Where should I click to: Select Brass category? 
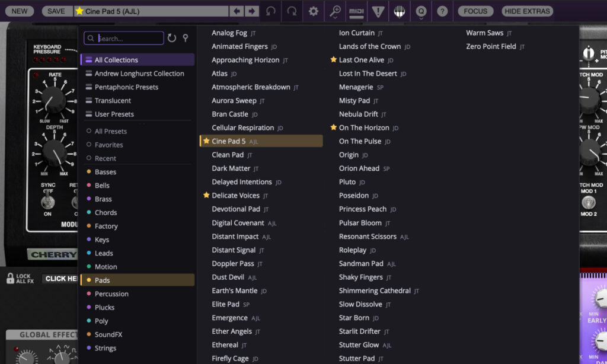click(x=103, y=199)
